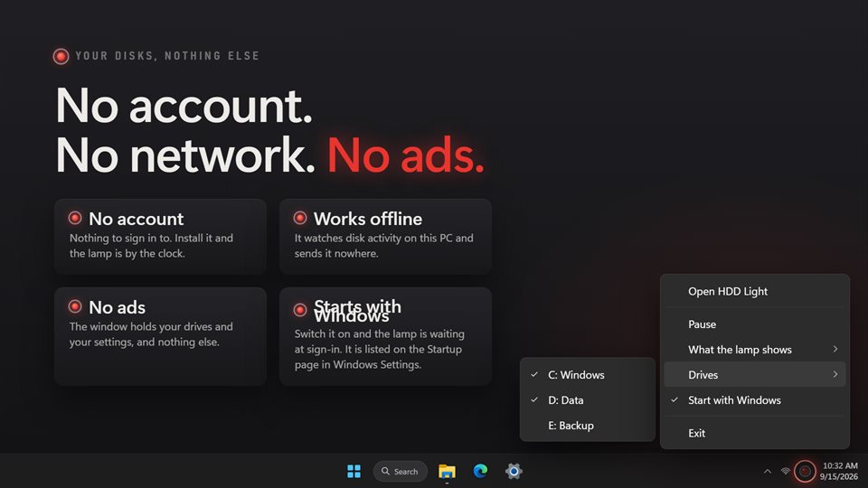Click the red lamp beside No account card
Screen dimensions: 868x488
(x=75, y=218)
